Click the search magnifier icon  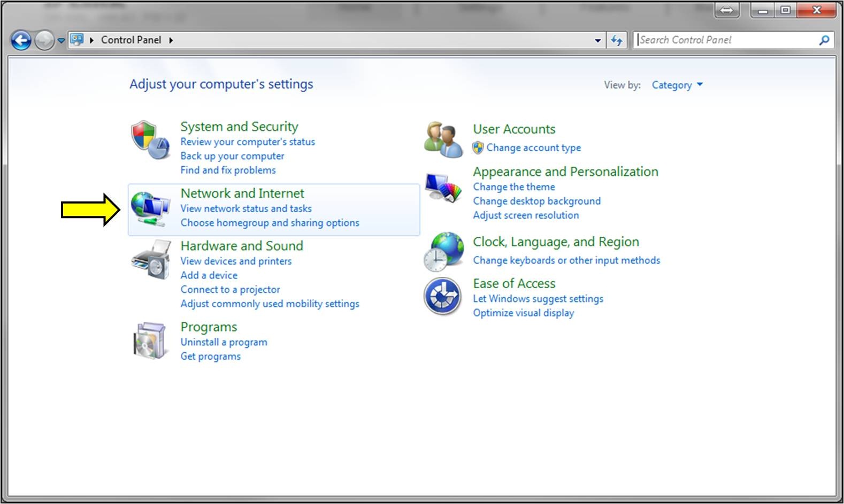[x=824, y=40]
